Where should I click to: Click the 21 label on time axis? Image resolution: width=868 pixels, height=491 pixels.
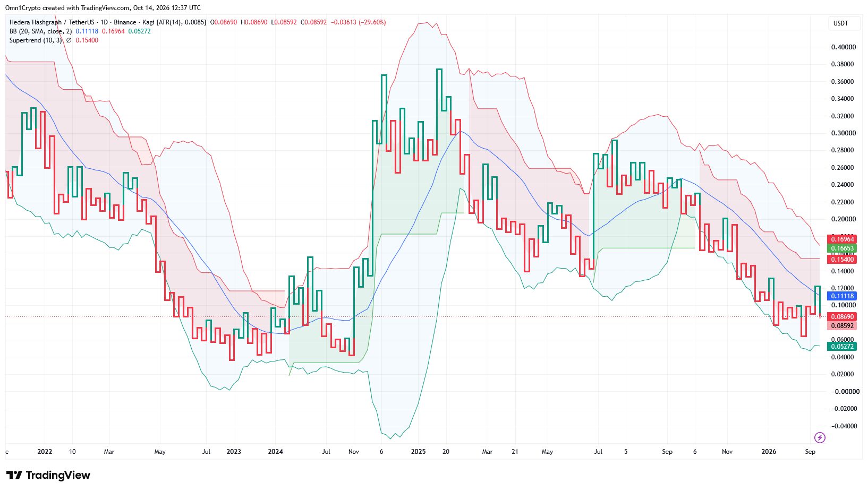(515, 452)
